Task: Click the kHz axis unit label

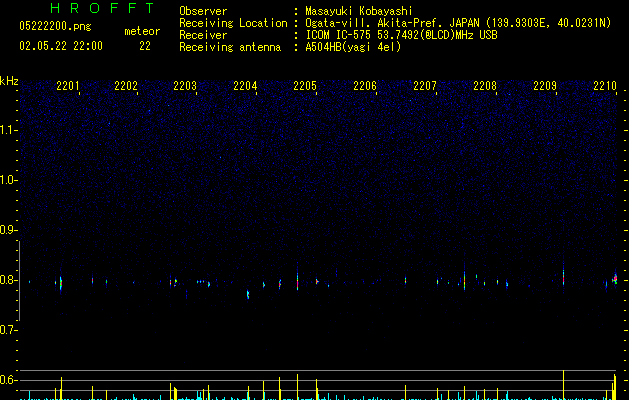Action: point(9,81)
